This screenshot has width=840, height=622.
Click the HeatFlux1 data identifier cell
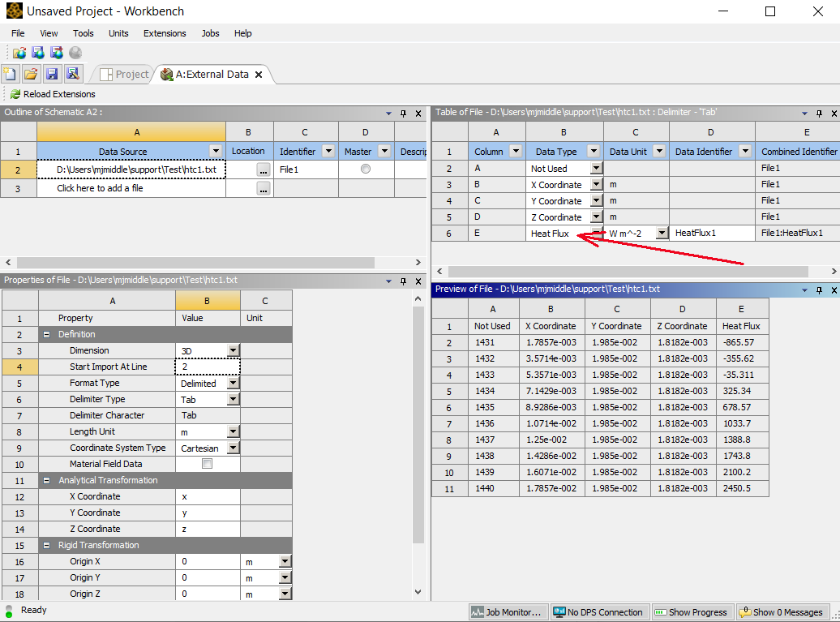click(712, 233)
